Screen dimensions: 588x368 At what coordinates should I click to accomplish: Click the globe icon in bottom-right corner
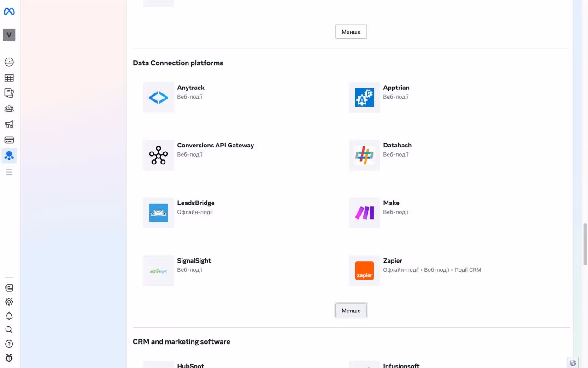pos(572,363)
